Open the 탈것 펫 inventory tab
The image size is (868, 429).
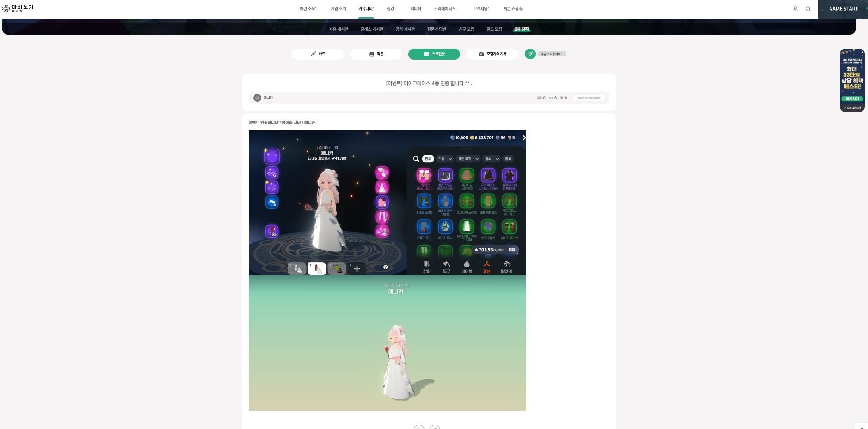[x=507, y=267]
